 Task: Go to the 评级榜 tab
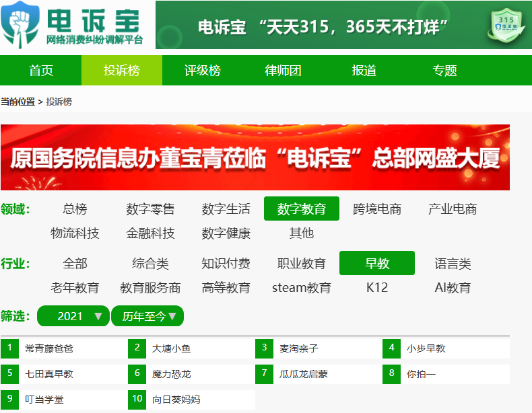click(x=203, y=70)
